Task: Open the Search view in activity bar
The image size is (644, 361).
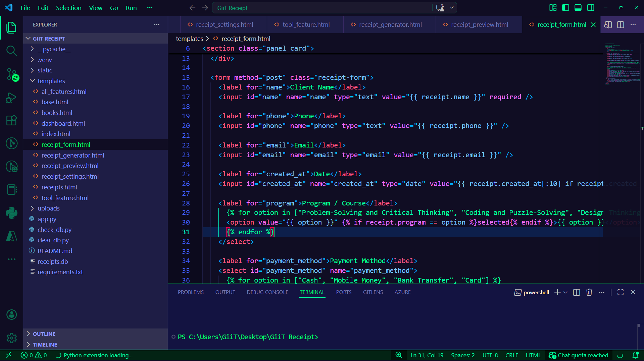Action: pos(11,51)
